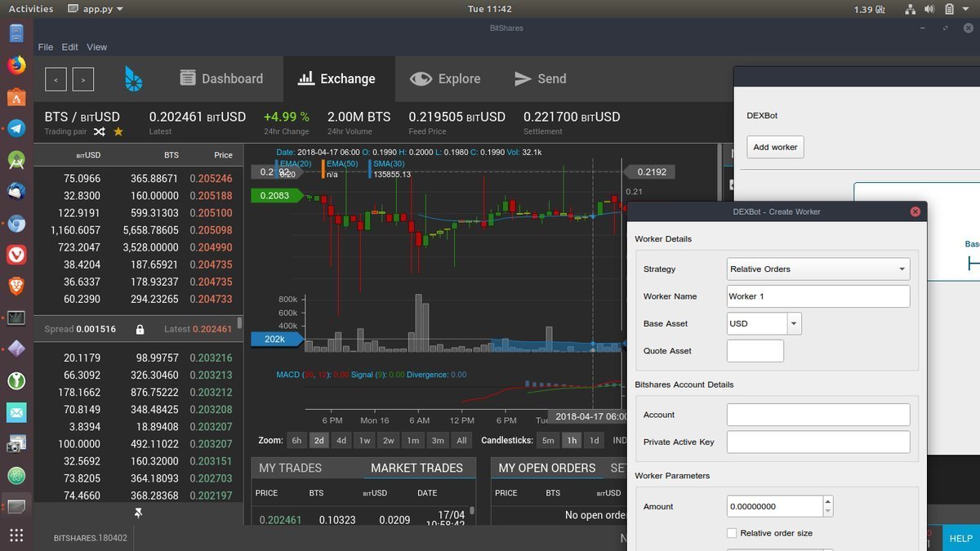
Task: Open Firefox from the Ubuntu dock
Action: coord(16,65)
